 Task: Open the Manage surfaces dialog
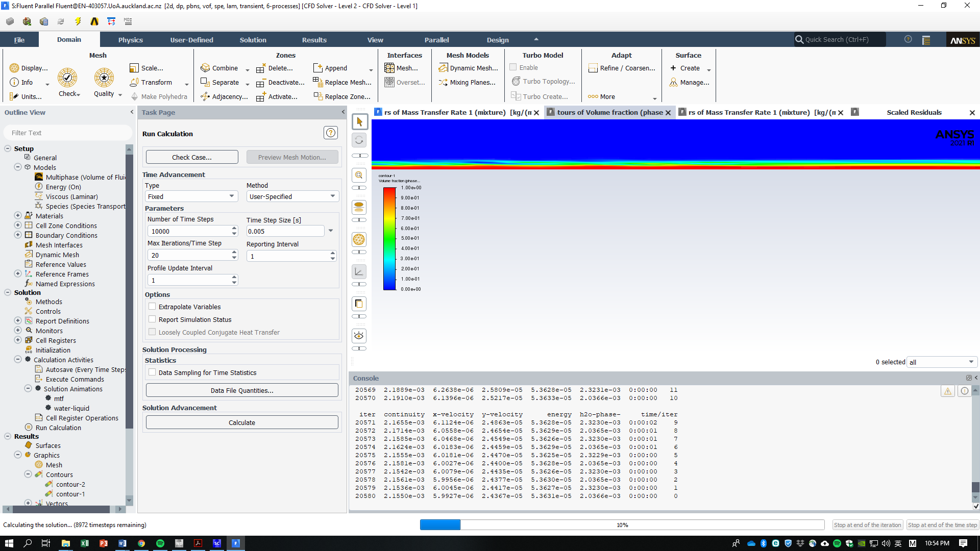pyautogui.click(x=689, y=82)
